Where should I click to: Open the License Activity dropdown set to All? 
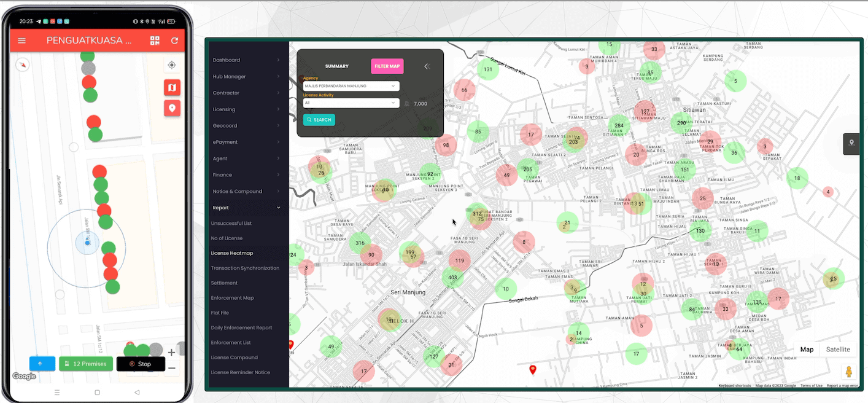350,103
